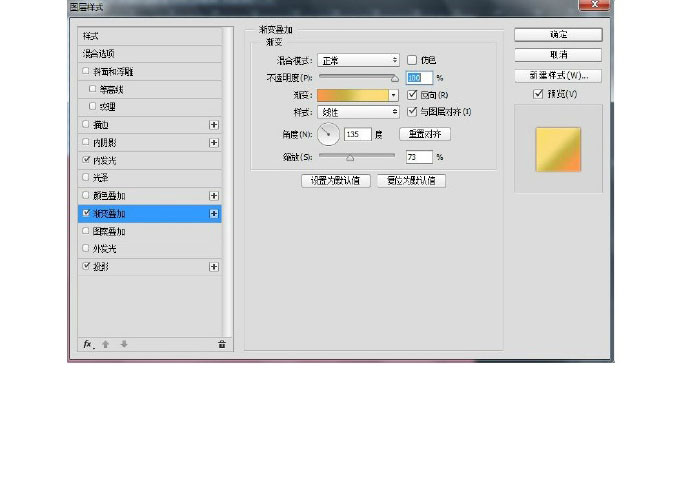Add another 投影 effect plus icon

pos(214,267)
